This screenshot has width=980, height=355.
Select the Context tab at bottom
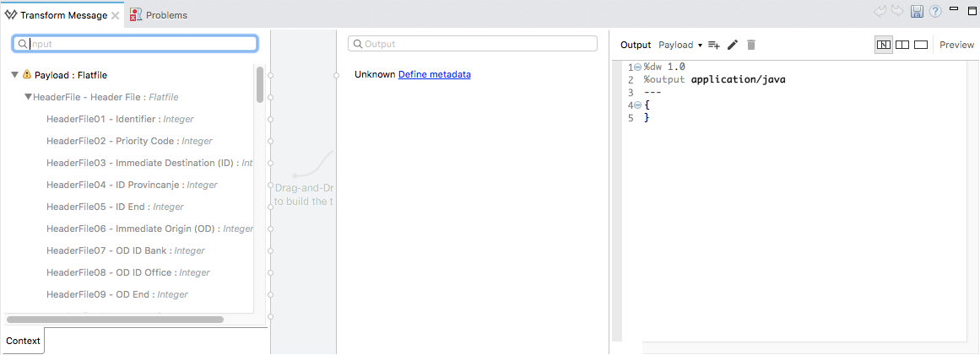(x=23, y=341)
